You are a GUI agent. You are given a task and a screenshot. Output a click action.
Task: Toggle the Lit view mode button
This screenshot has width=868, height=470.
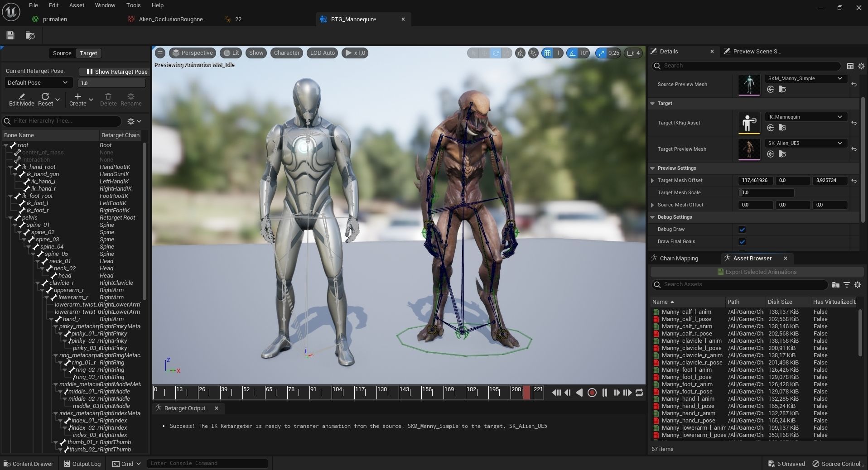click(231, 53)
